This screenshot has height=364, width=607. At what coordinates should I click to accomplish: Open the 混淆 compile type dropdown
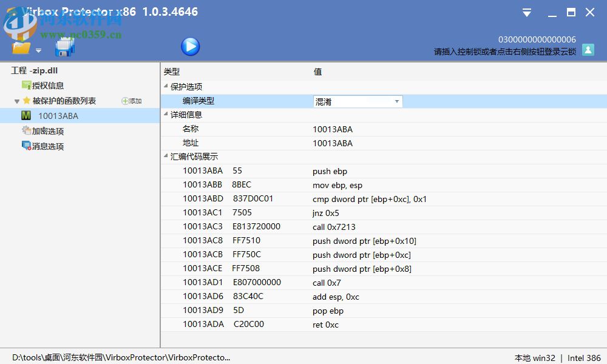pyautogui.click(x=398, y=101)
